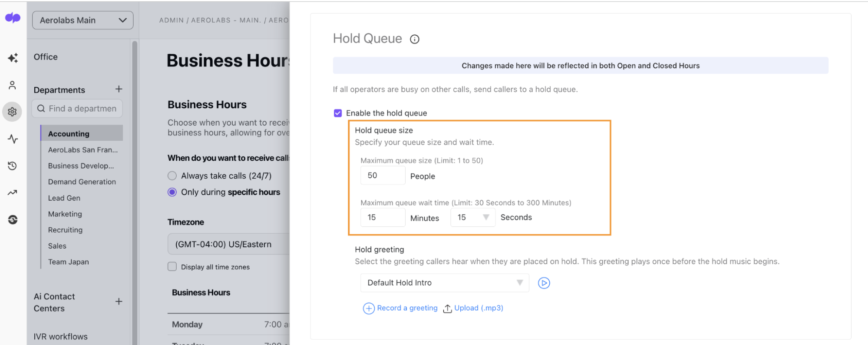Click the Maximum queue size field
The width and height of the screenshot is (868, 345).
point(383,176)
